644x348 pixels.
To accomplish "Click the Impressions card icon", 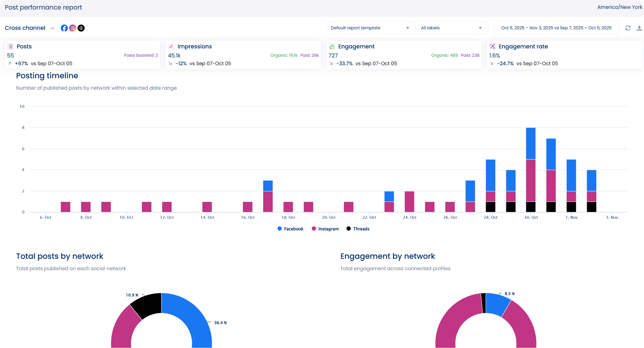I will (171, 46).
